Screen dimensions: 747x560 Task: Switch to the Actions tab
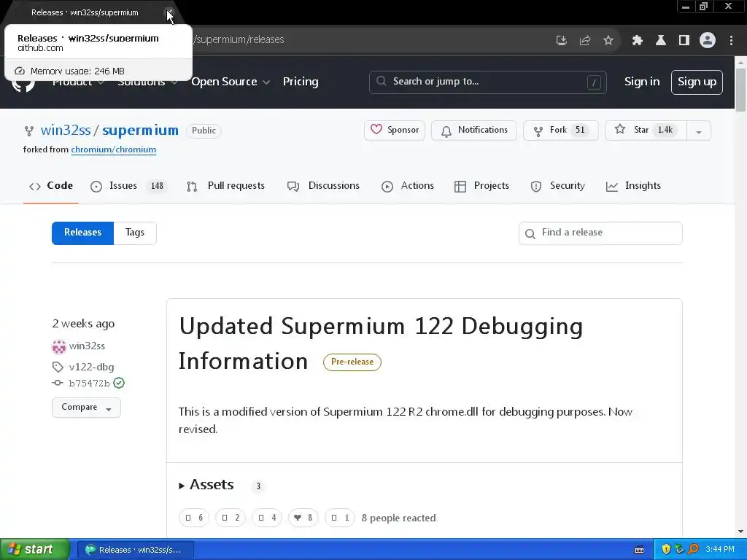pos(408,186)
